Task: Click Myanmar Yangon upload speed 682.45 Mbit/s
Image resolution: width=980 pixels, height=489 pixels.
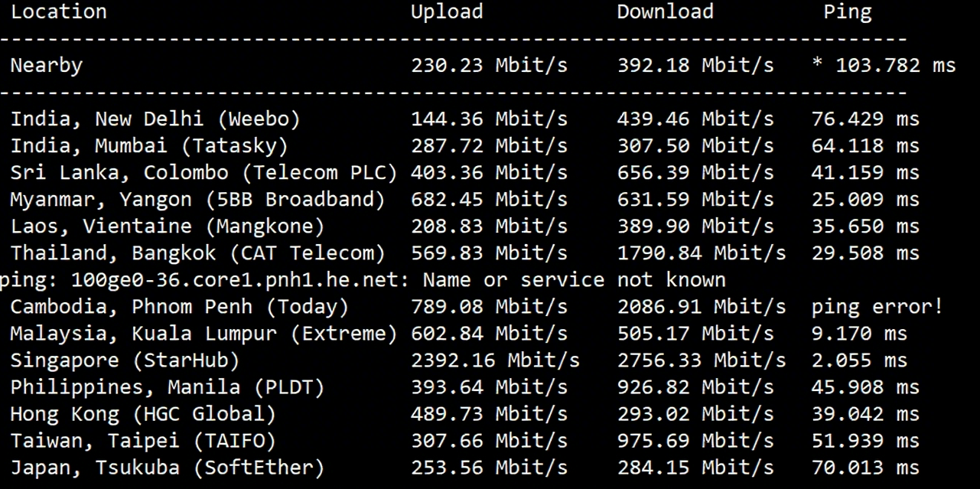Action: click(x=489, y=199)
